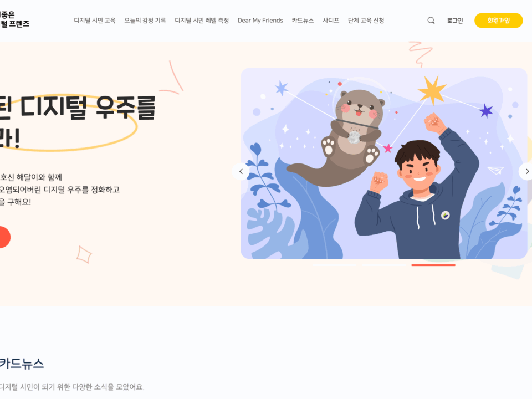Click the yellow 회원가입 button

coord(498,21)
